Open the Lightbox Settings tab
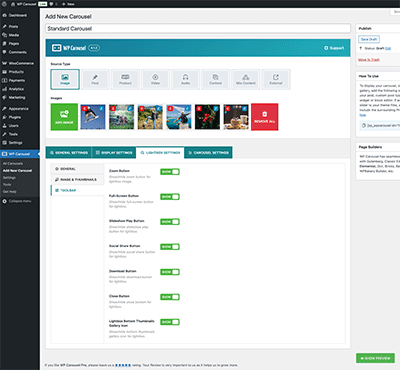Screen dimensions: 400x370 pos(160,153)
